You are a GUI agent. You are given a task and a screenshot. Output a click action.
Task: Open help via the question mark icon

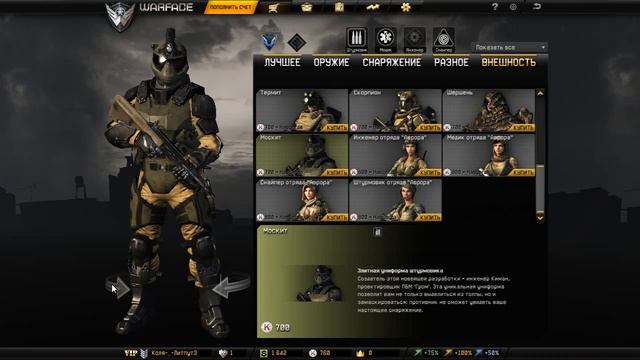tap(495, 7)
